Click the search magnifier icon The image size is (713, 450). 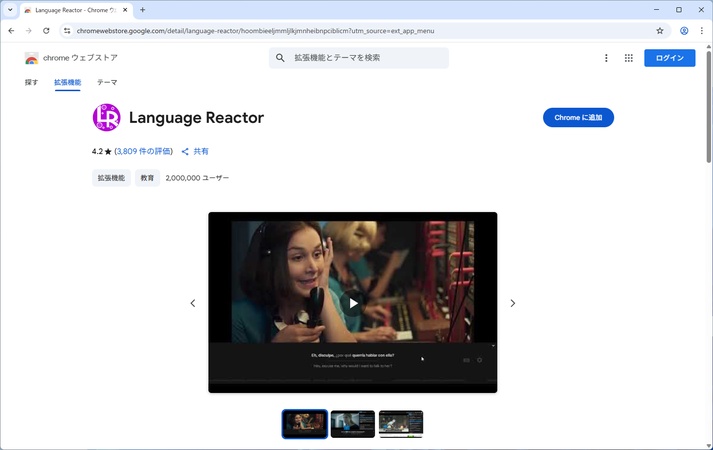(x=280, y=58)
